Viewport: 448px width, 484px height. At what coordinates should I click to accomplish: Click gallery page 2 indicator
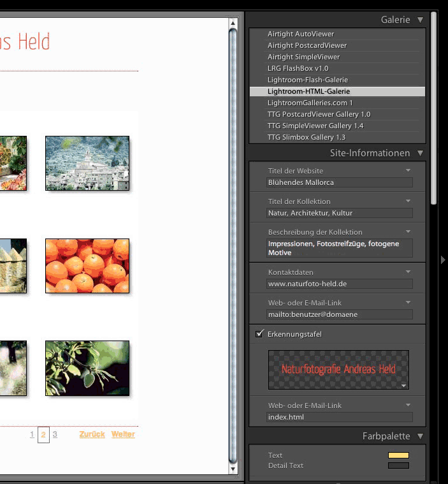click(43, 435)
